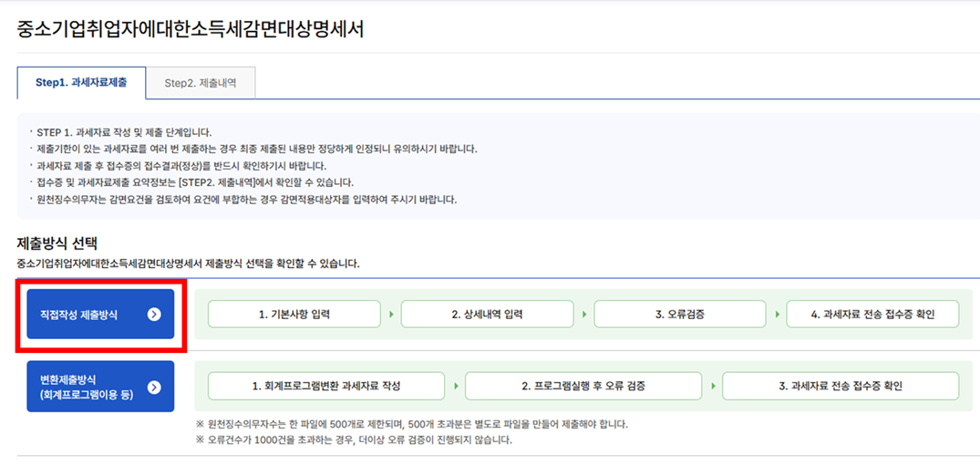980x465 pixels.
Task: Click notice mentioning [STEP2. 제출내역]에서 확인
Action: pos(196,183)
